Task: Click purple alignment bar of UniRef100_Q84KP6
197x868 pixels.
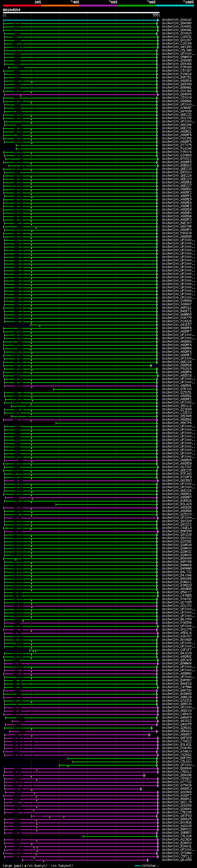Action: coord(81,95)
